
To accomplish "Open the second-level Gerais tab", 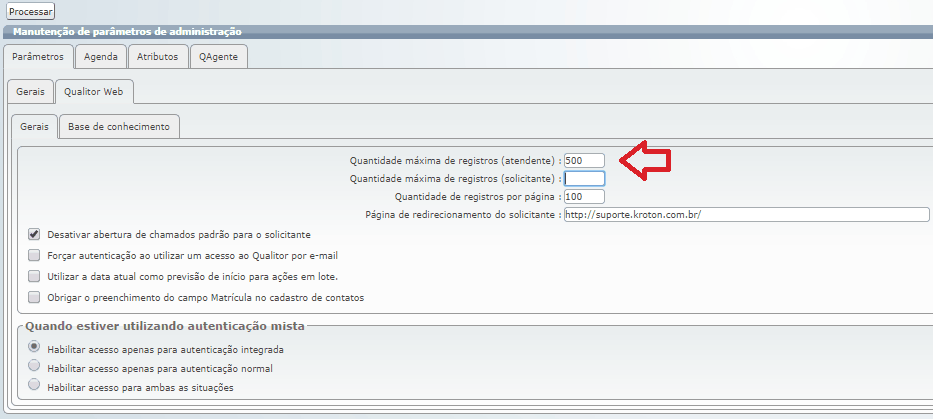I will point(30,92).
